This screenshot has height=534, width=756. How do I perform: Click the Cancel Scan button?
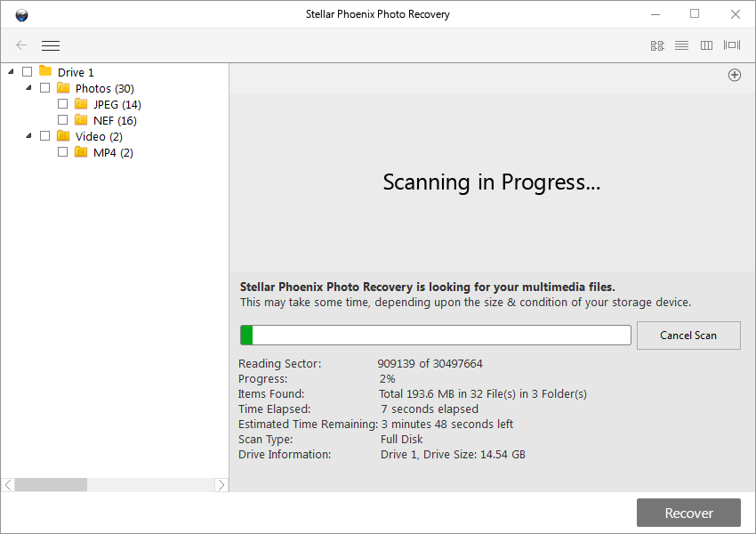(x=688, y=336)
